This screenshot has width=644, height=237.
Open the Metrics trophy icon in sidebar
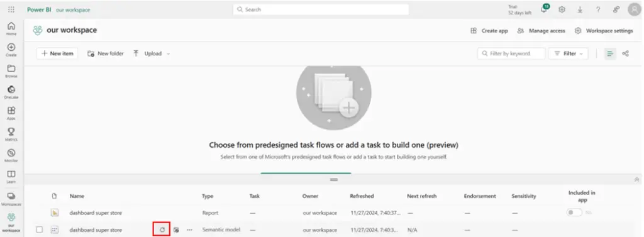pyautogui.click(x=11, y=134)
